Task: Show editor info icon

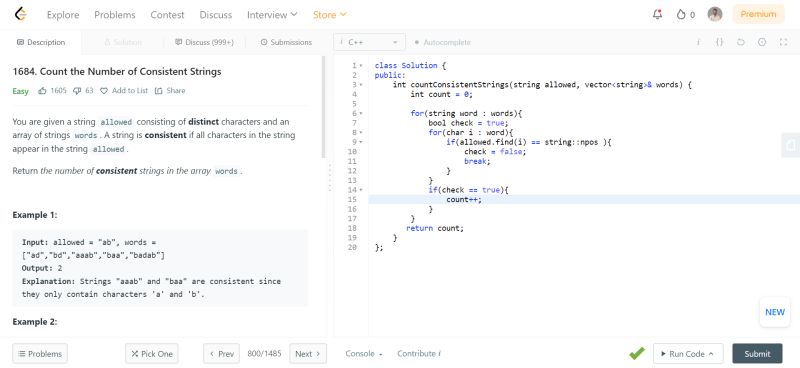Action: click(x=698, y=42)
